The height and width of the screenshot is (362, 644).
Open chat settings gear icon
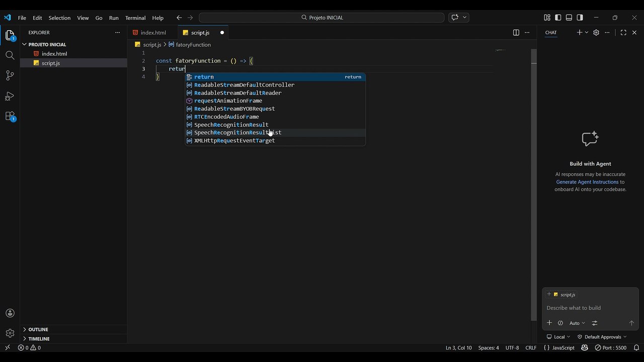596,33
